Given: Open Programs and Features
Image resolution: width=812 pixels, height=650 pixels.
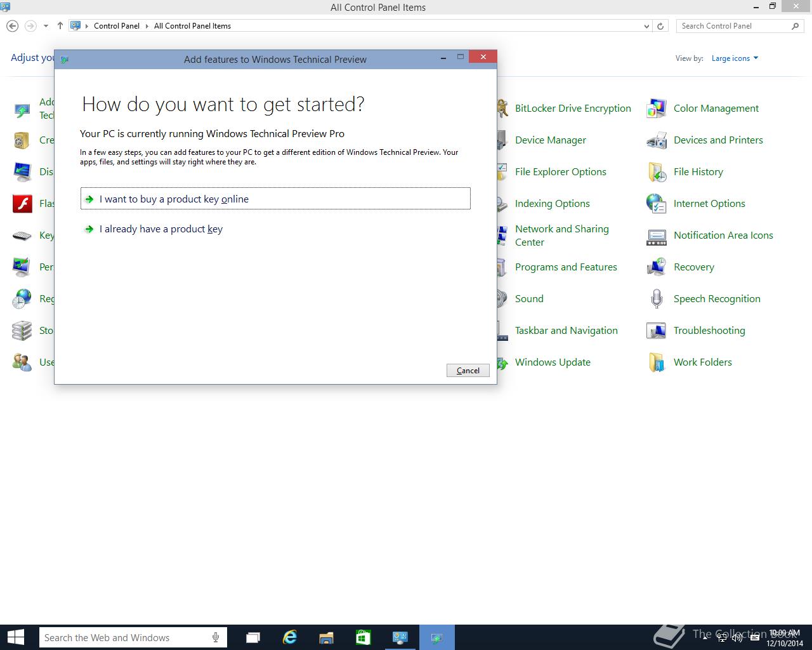Looking at the screenshot, I should tap(566, 267).
